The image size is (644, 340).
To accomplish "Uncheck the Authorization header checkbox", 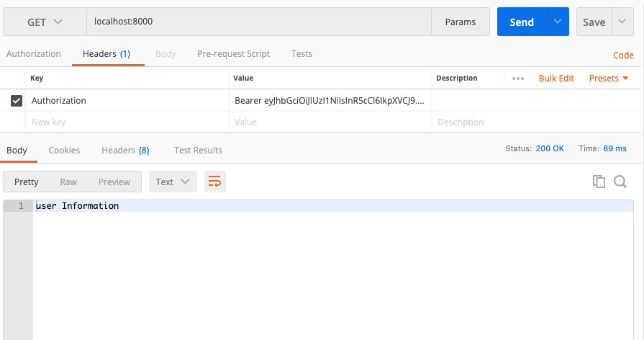I will tap(17, 101).
